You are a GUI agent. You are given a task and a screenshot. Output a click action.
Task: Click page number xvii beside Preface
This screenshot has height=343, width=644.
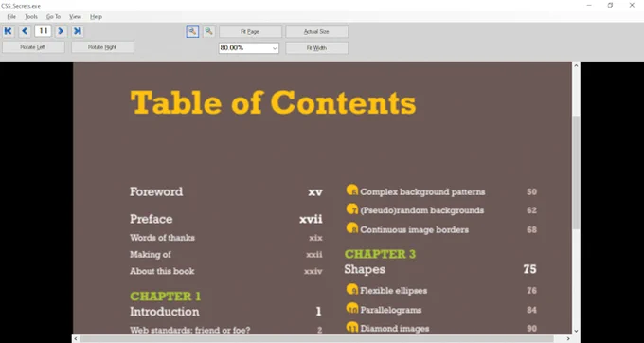(x=311, y=220)
